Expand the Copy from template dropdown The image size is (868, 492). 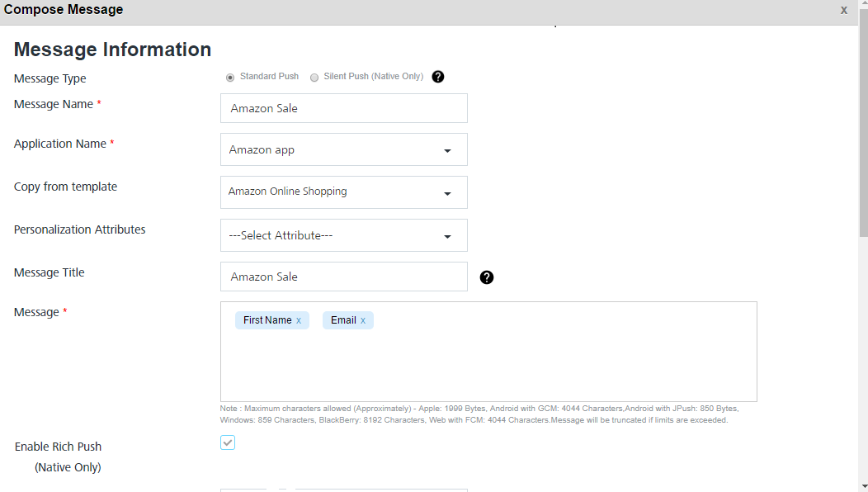(x=344, y=192)
